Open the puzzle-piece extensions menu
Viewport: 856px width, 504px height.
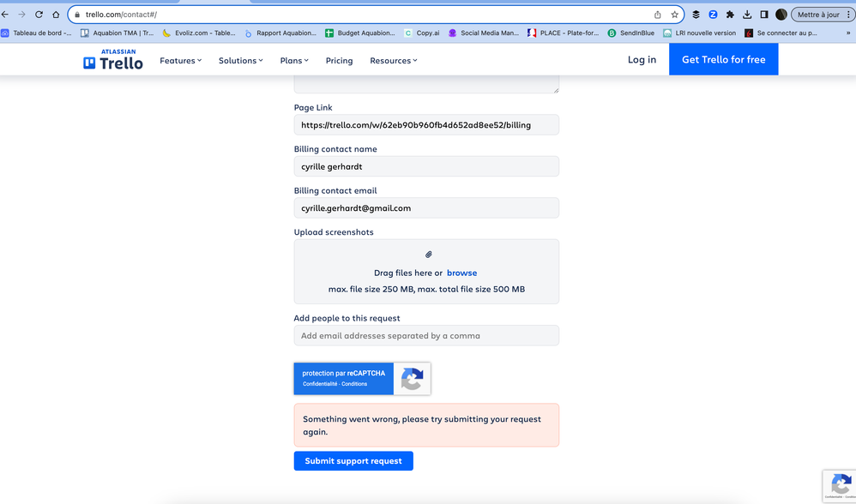click(730, 15)
